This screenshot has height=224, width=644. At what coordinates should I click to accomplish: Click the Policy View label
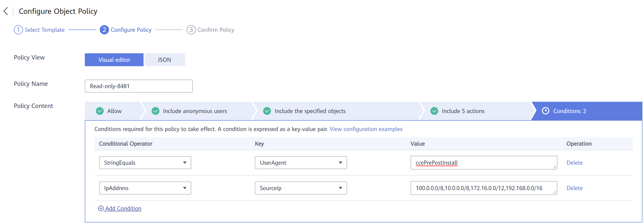(29, 57)
